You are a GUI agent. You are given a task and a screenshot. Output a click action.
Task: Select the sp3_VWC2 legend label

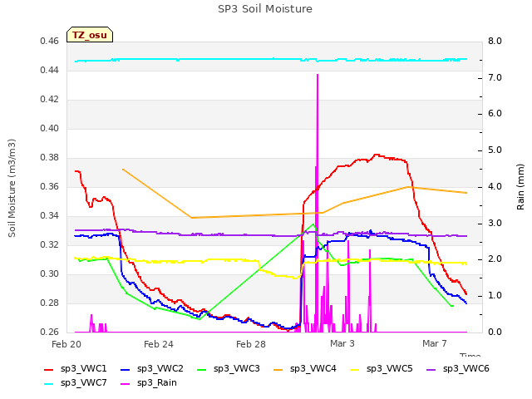(160, 369)
